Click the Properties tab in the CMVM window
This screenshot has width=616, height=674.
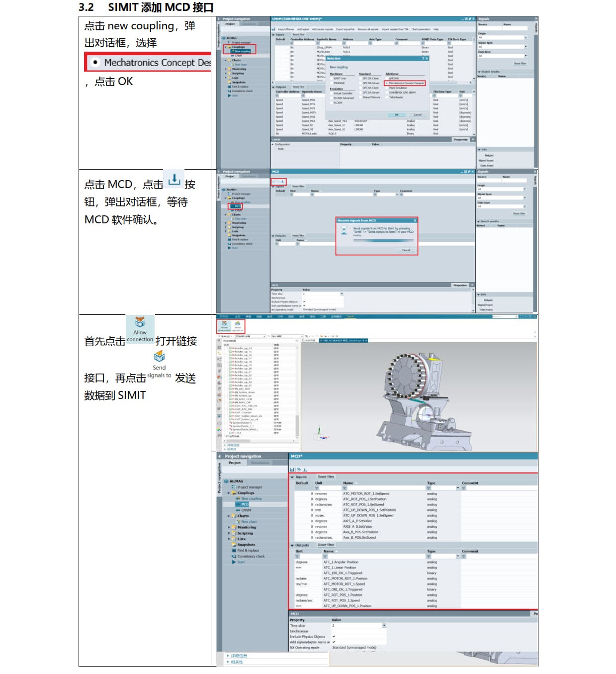461,140
